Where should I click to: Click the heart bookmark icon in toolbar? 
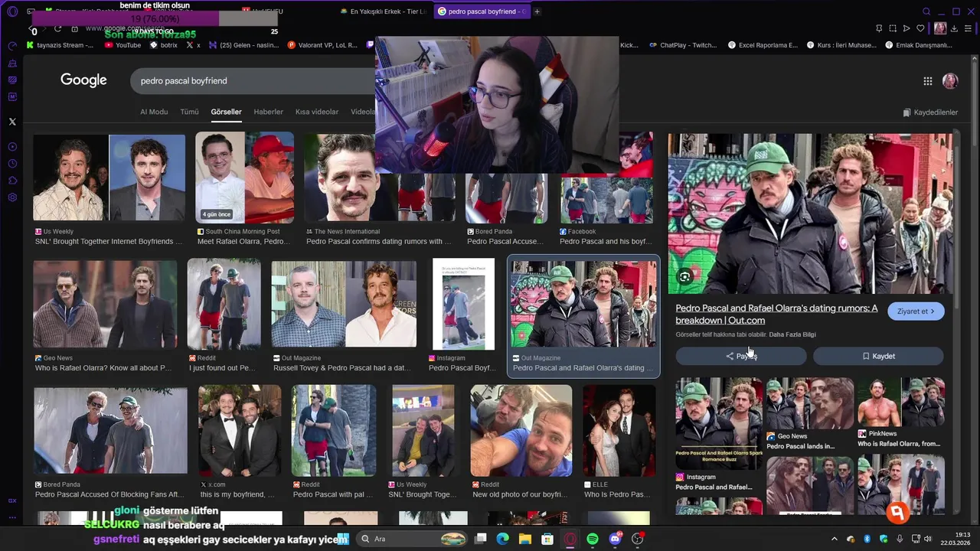[920, 28]
